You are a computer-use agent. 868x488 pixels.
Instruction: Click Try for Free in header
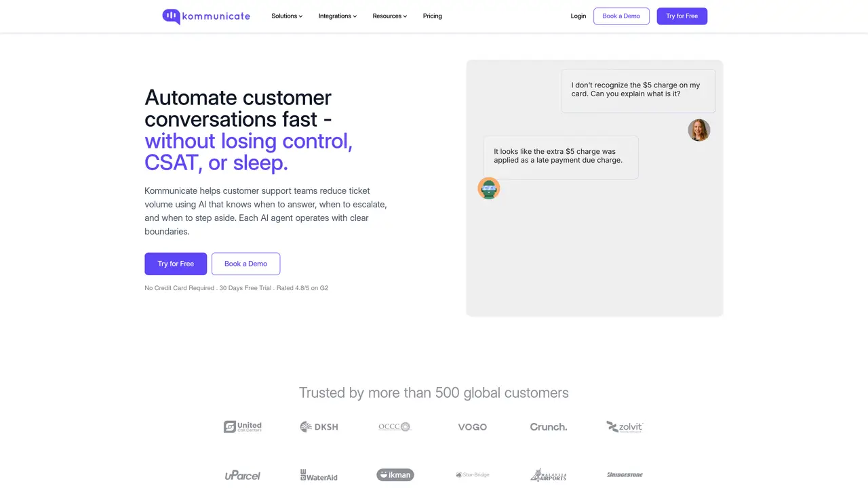(x=682, y=16)
